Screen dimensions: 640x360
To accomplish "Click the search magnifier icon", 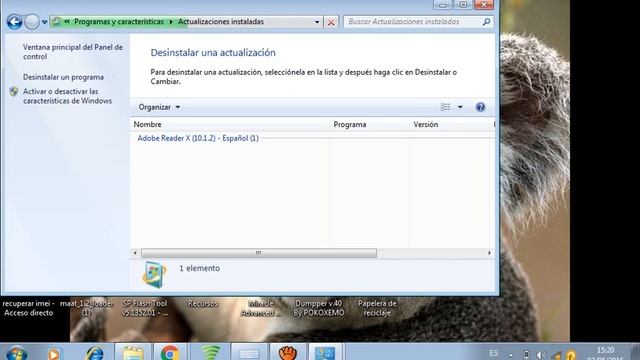I will (x=486, y=22).
